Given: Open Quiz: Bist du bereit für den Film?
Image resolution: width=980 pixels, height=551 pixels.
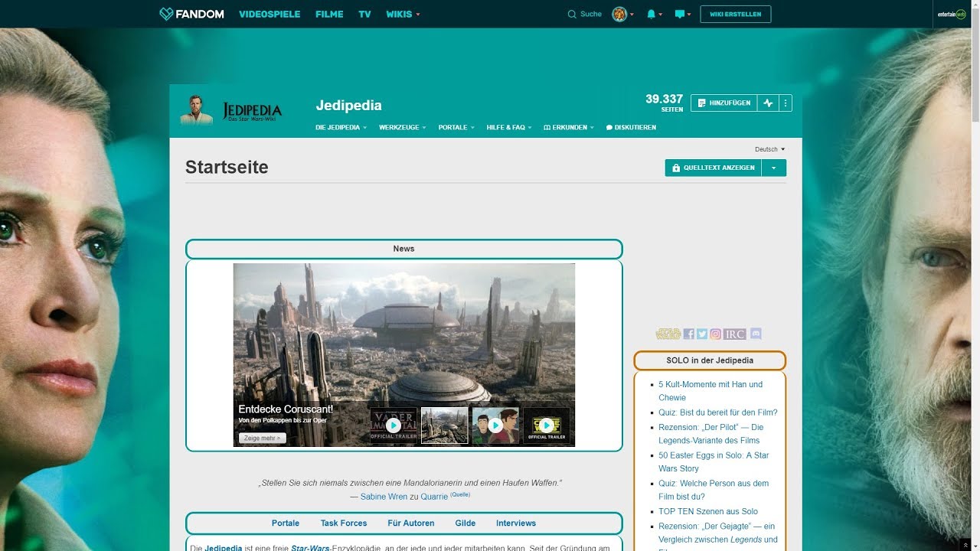Looking at the screenshot, I should (718, 412).
